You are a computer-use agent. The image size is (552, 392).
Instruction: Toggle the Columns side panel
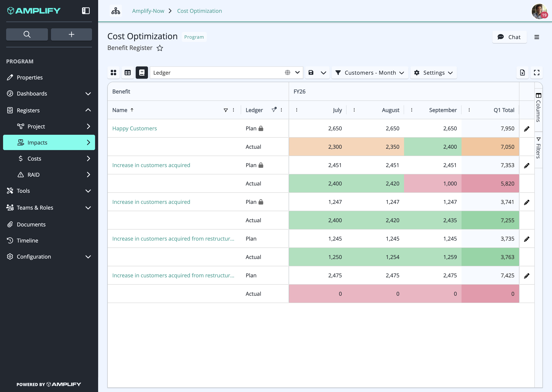pyautogui.click(x=538, y=107)
